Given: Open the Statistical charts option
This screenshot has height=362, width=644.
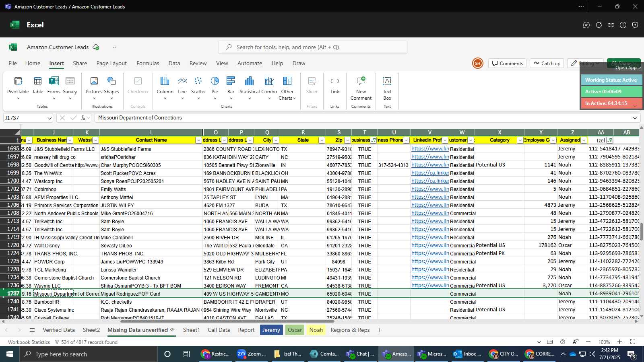Looking at the screenshot, I should pos(250,88).
